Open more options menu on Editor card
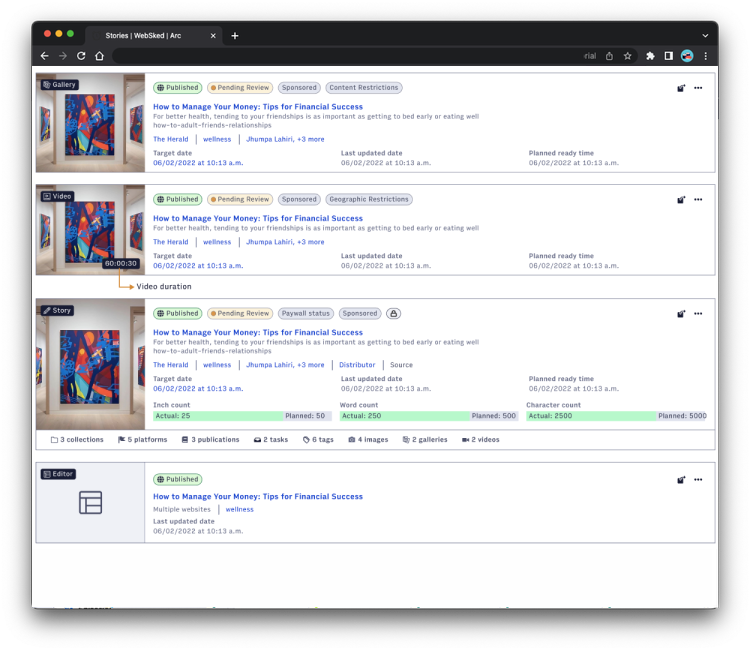 [698, 480]
